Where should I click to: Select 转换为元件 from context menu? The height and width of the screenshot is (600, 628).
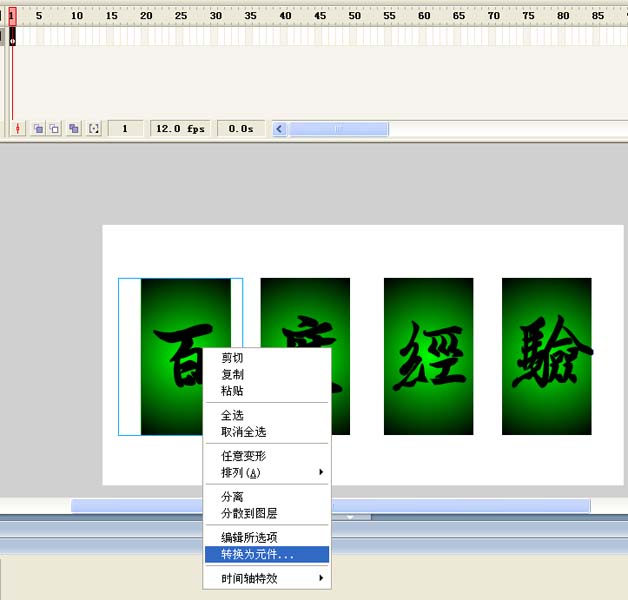point(257,554)
